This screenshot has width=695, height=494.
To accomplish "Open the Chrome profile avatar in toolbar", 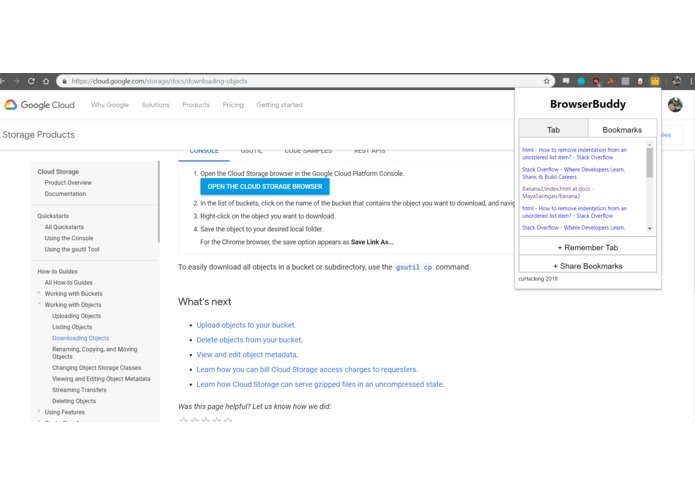I will point(676,81).
